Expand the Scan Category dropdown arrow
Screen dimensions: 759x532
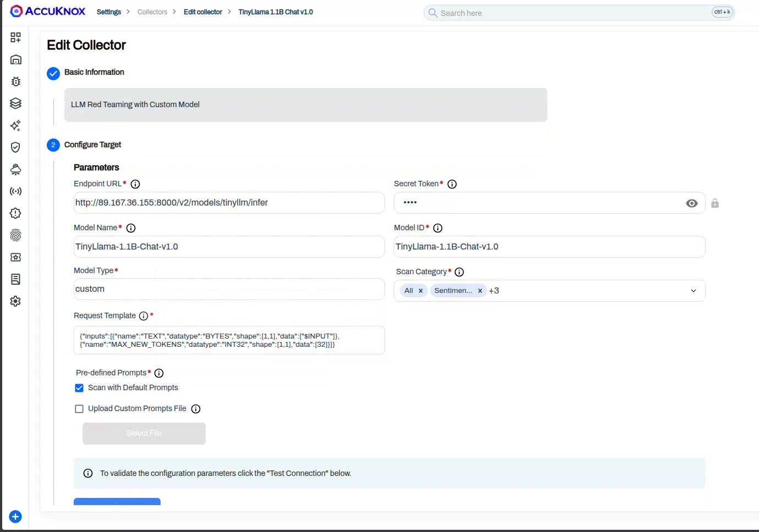coord(694,291)
